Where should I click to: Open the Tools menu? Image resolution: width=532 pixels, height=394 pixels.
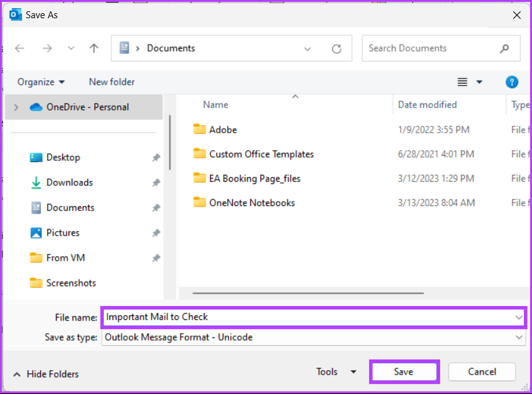pos(336,371)
